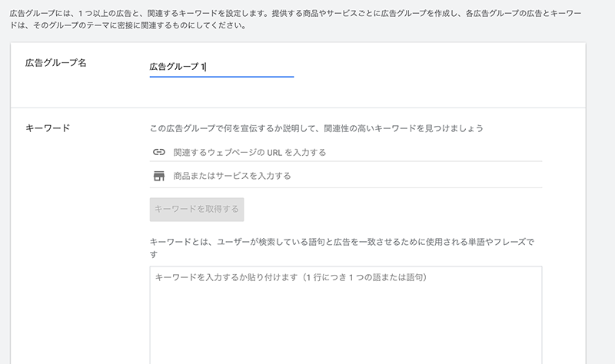Click the キーワードを取得する button
The height and width of the screenshot is (364, 615).
click(x=197, y=209)
